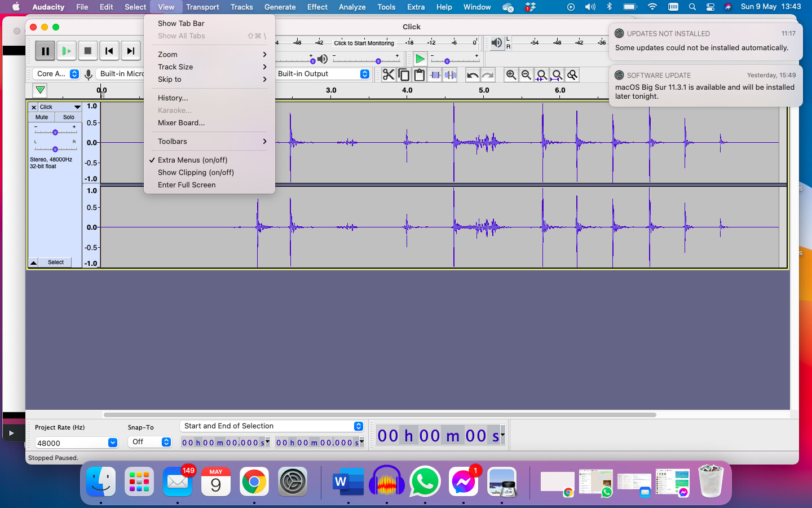Open System Preferences from the dock

293,483
